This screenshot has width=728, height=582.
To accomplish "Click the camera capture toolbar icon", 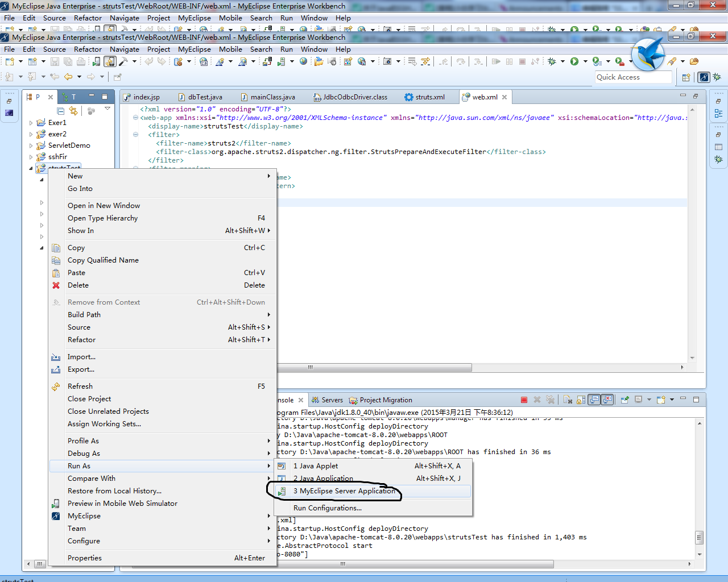I will (x=387, y=61).
